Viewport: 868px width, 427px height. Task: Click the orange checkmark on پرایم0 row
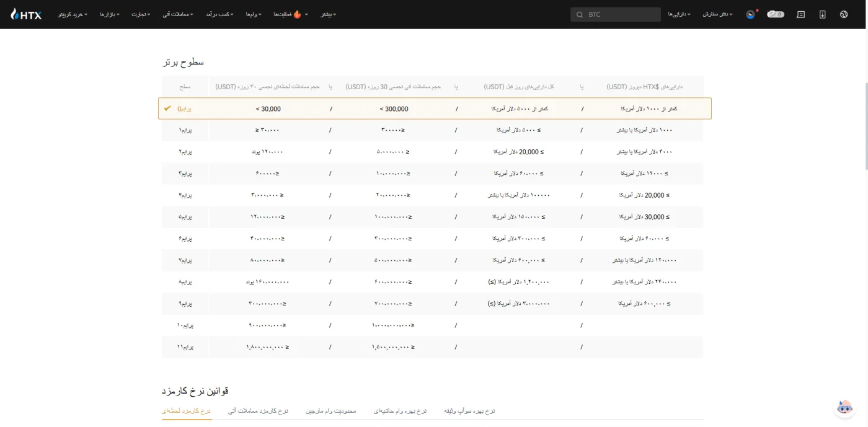pyautogui.click(x=167, y=108)
